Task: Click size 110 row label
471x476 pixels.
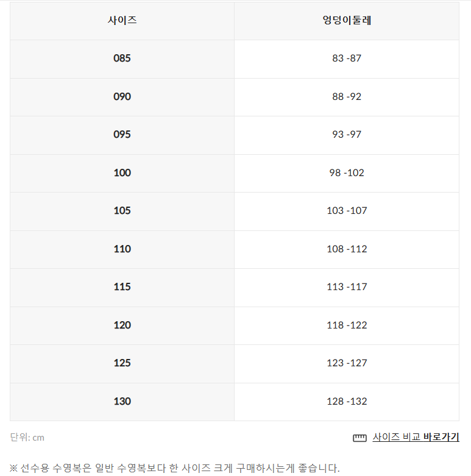Action: pos(122,249)
